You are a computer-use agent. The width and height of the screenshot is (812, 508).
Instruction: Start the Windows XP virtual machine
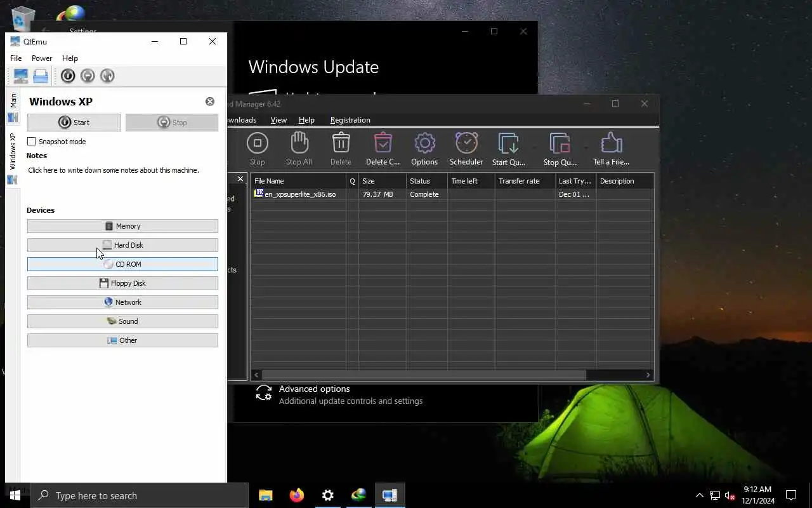(x=74, y=123)
